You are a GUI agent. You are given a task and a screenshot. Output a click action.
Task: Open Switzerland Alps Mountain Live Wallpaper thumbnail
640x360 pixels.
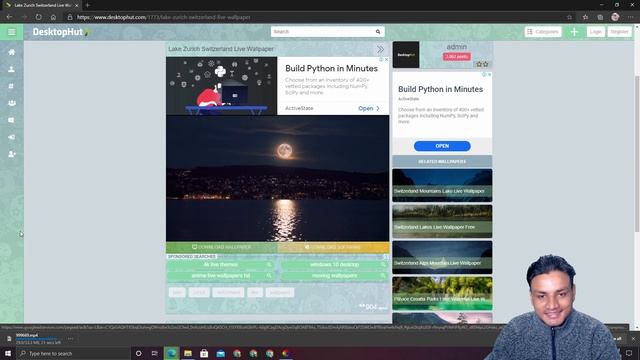tap(442, 257)
